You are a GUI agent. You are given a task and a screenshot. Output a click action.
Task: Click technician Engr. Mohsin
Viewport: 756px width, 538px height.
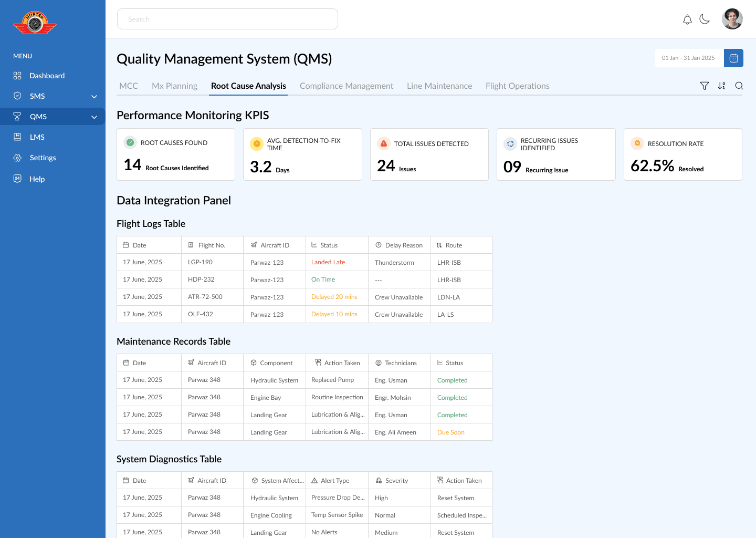393,398
